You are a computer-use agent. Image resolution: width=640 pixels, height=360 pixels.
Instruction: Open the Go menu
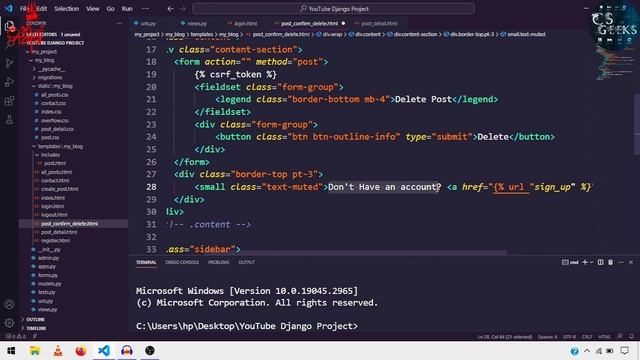(111, 9)
